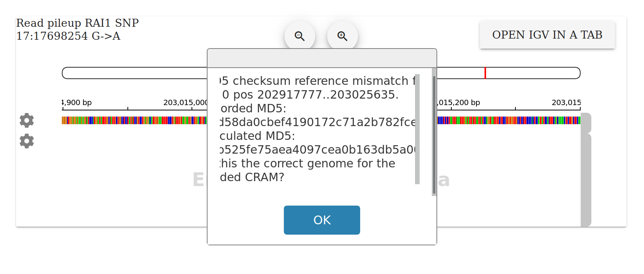Click the 'Read pileup RAI1 SNP' title
Image resolution: width=644 pixels, height=274 pixels.
(77, 23)
